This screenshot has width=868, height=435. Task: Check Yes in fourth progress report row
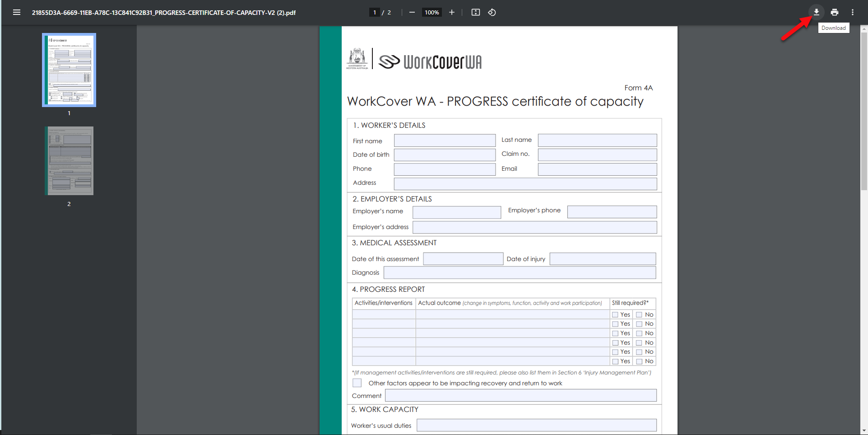click(x=615, y=343)
